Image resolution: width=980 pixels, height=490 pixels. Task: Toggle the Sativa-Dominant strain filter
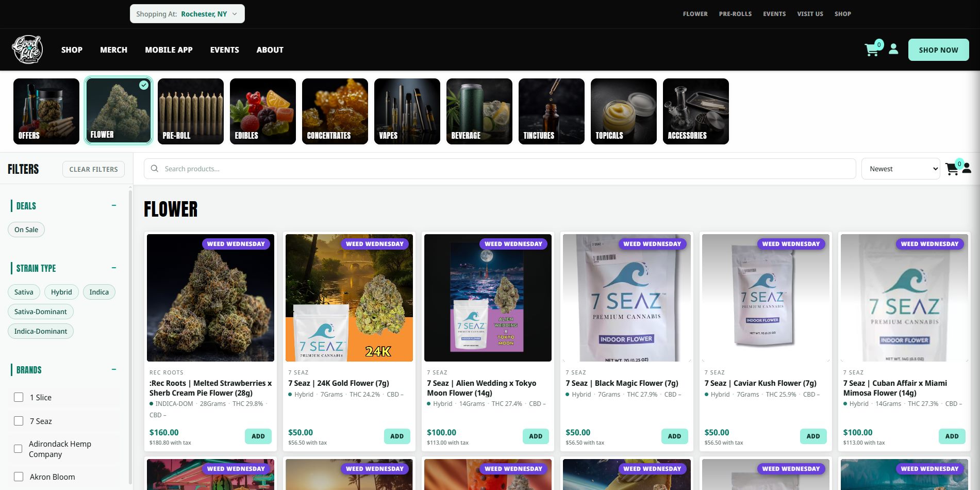41,312
